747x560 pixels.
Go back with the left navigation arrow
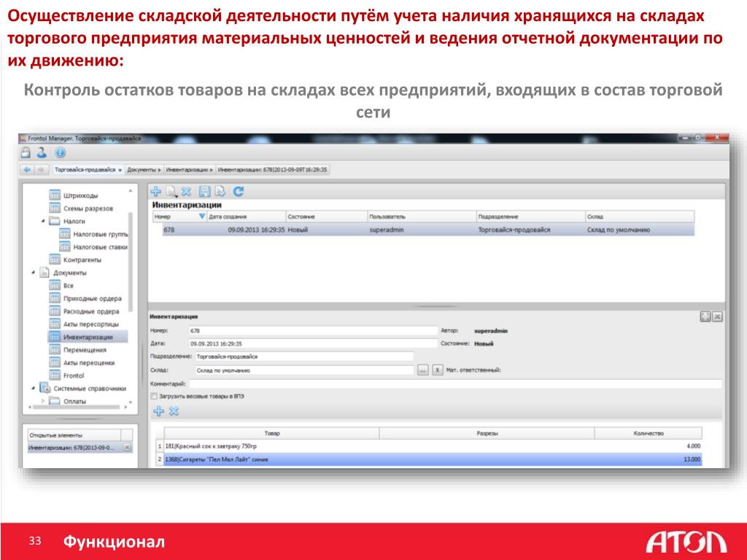click(x=27, y=169)
